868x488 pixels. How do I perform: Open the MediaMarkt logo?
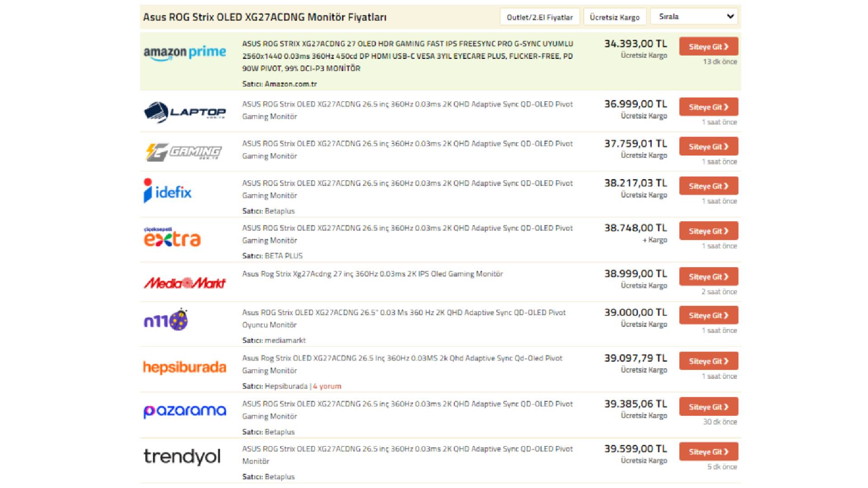click(184, 283)
